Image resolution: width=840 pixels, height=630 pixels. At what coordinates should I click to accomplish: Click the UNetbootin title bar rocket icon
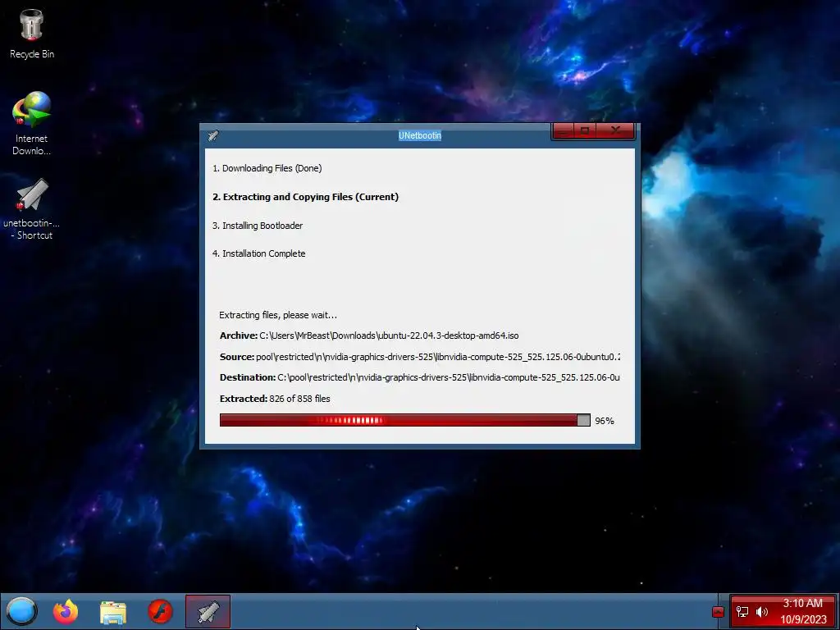213,135
